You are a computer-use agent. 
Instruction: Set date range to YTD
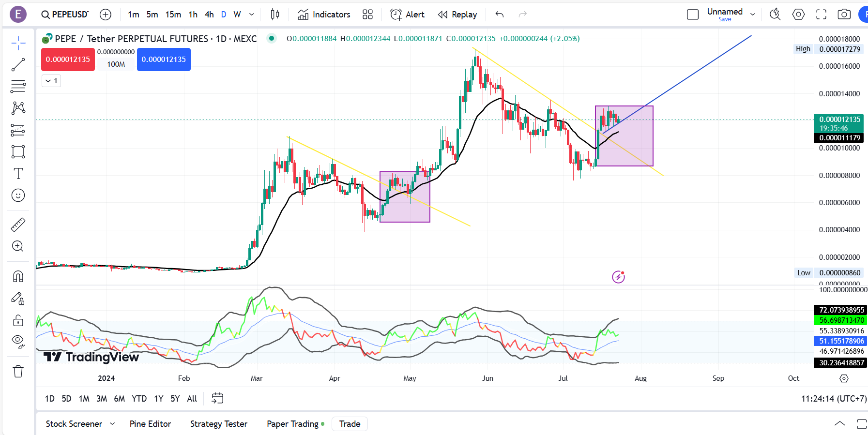point(139,399)
